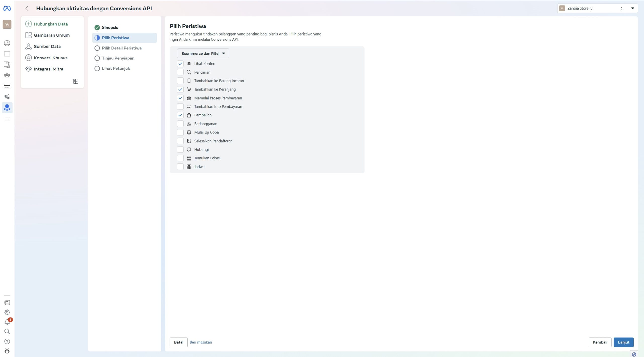The image size is (644, 357).
Task: Open Sumber Data in the side menu
Action: 47,47
